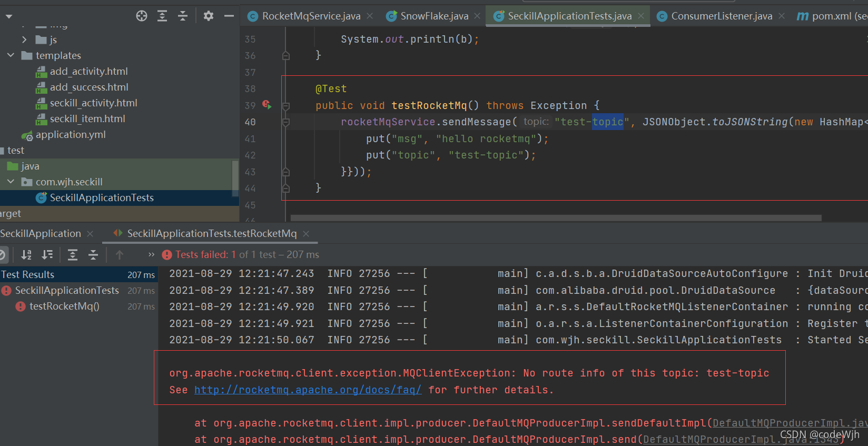Image resolution: width=868 pixels, height=446 pixels.
Task: Click the "test-topic" string at line 40
Action: (592, 122)
